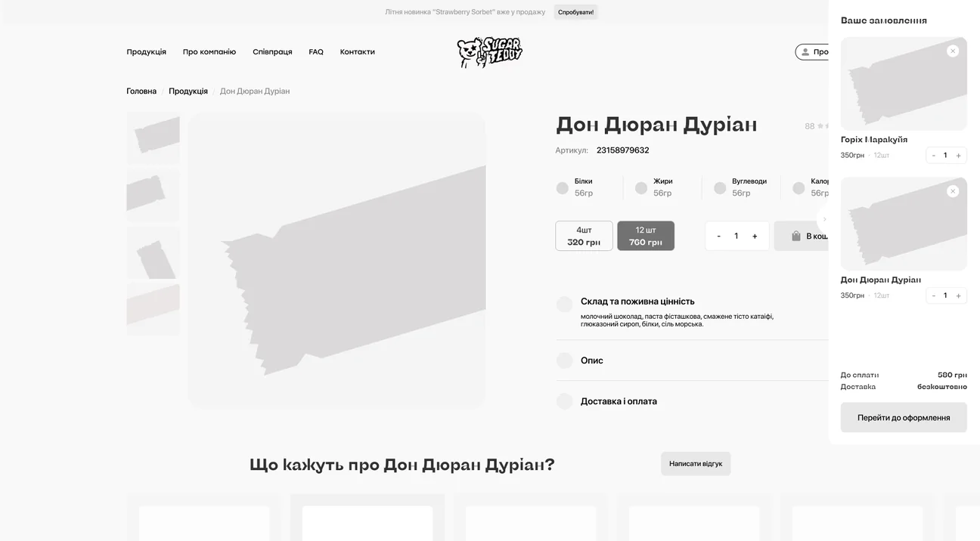Click the shopping bag icon in cart button
The image size is (980, 541).
pyautogui.click(x=795, y=236)
